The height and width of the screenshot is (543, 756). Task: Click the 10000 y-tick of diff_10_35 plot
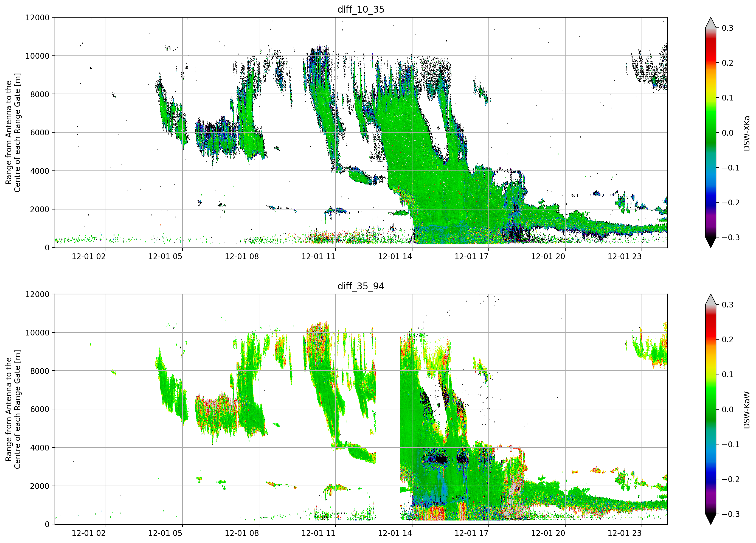37,56
